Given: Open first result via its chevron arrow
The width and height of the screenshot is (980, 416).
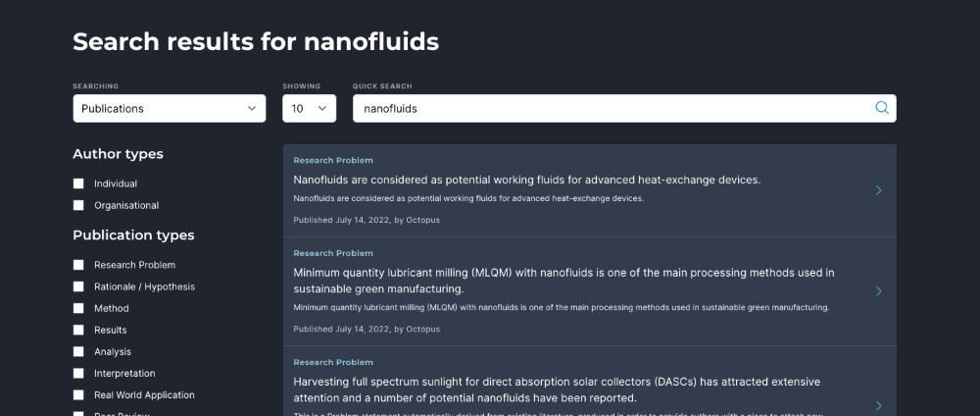Looking at the screenshot, I should (879, 190).
